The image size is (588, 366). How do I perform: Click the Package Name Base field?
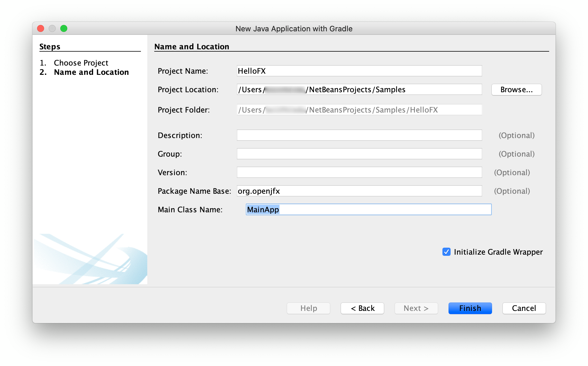(359, 191)
